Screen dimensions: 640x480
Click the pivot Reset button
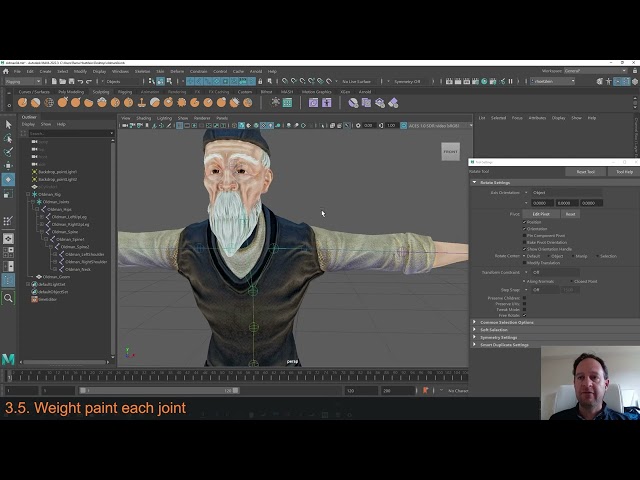pyautogui.click(x=570, y=214)
